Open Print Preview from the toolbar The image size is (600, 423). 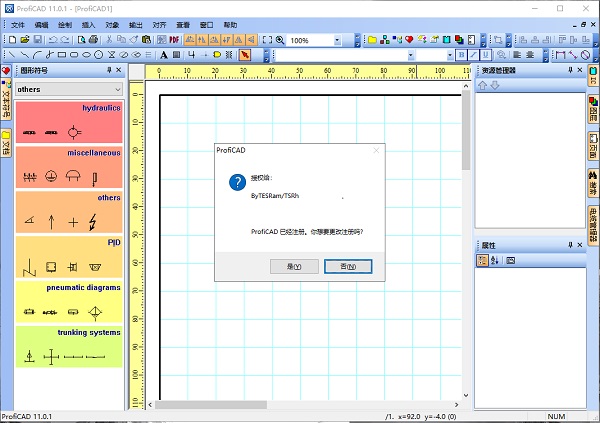coord(81,40)
